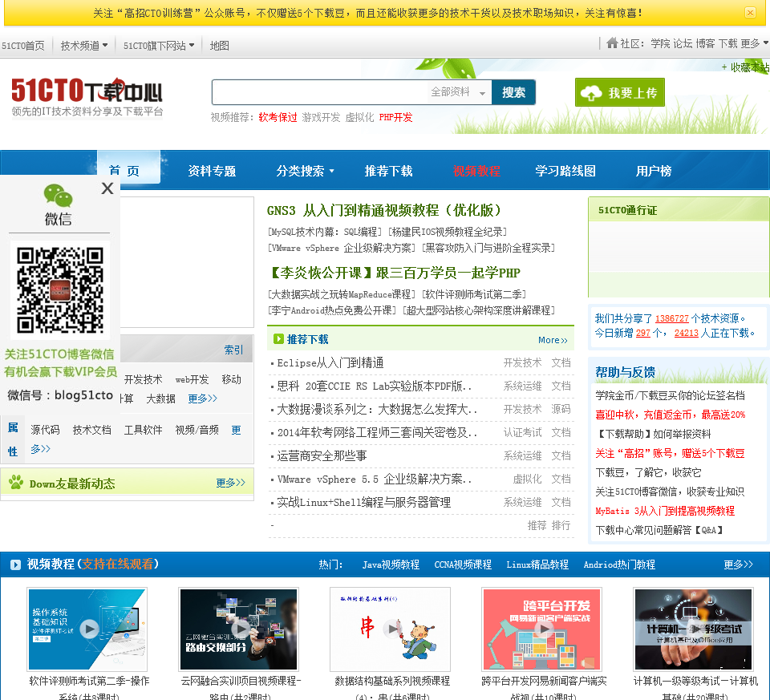The height and width of the screenshot is (700, 770).
Task: Click the 51CTO blog WeChat QR code
Action: pos(60,289)
